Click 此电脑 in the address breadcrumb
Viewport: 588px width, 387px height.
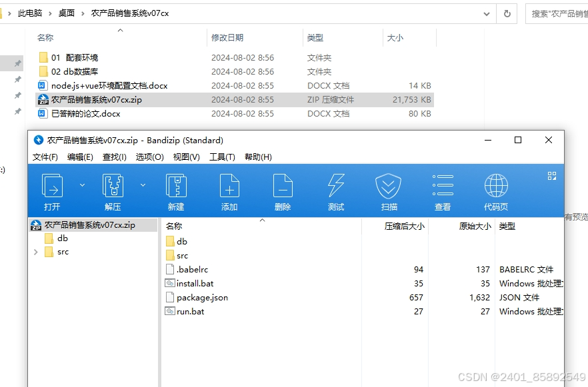click(x=30, y=13)
